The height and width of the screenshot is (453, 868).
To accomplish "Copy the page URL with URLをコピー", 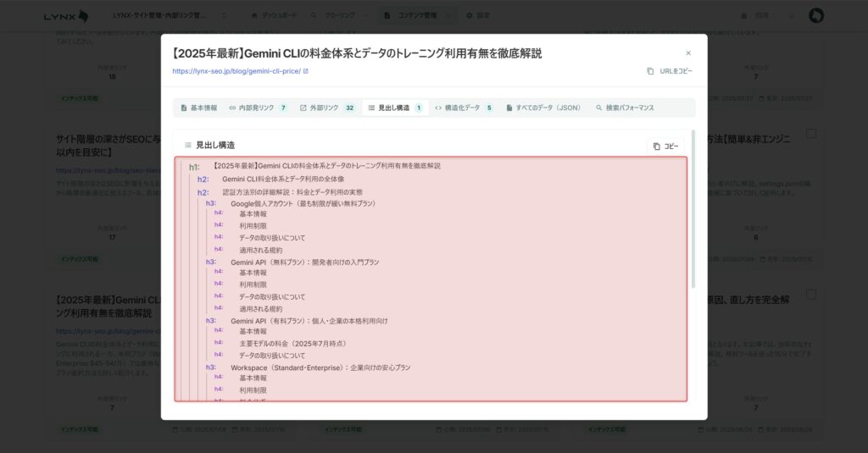I will point(669,71).
